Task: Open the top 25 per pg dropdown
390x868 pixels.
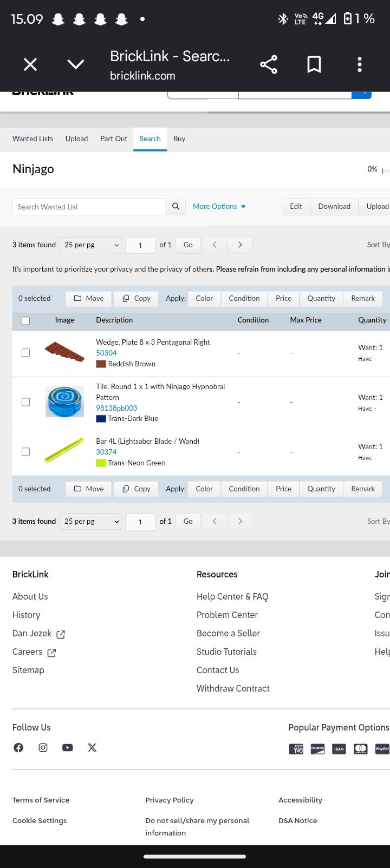Action: [x=90, y=245]
